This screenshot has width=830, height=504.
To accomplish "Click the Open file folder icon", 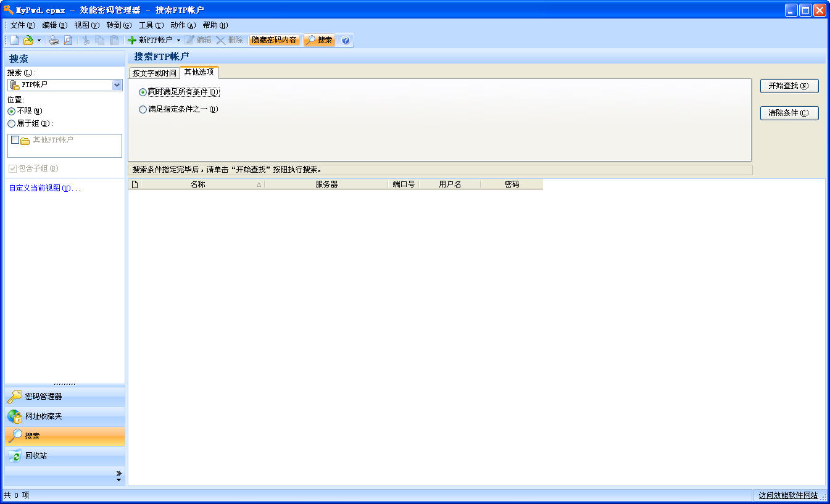I will click(28, 40).
